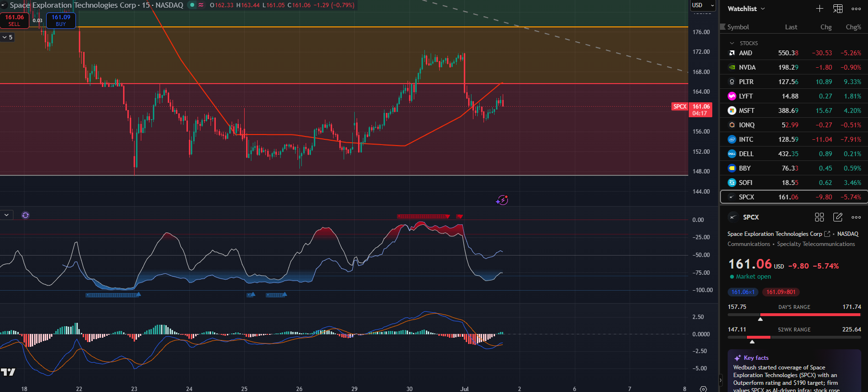Click the SPCX logo in the details panel

(733, 217)
